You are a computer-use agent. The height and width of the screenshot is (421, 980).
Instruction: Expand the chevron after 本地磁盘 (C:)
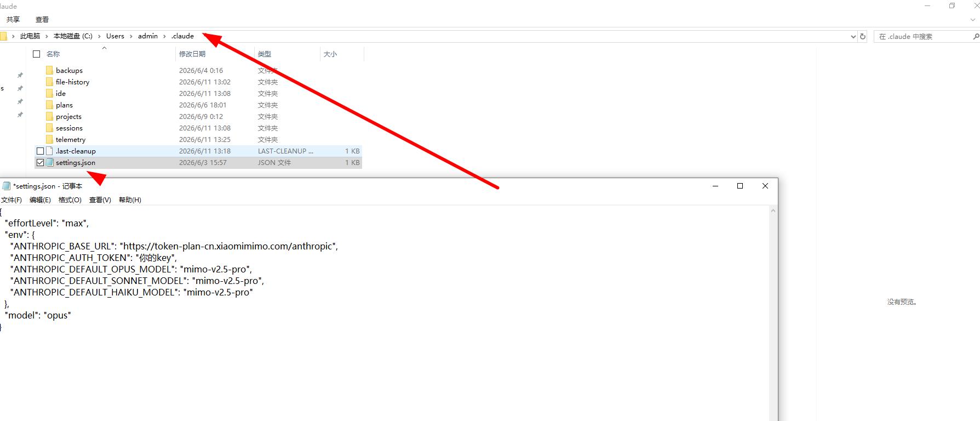point(99,36)
